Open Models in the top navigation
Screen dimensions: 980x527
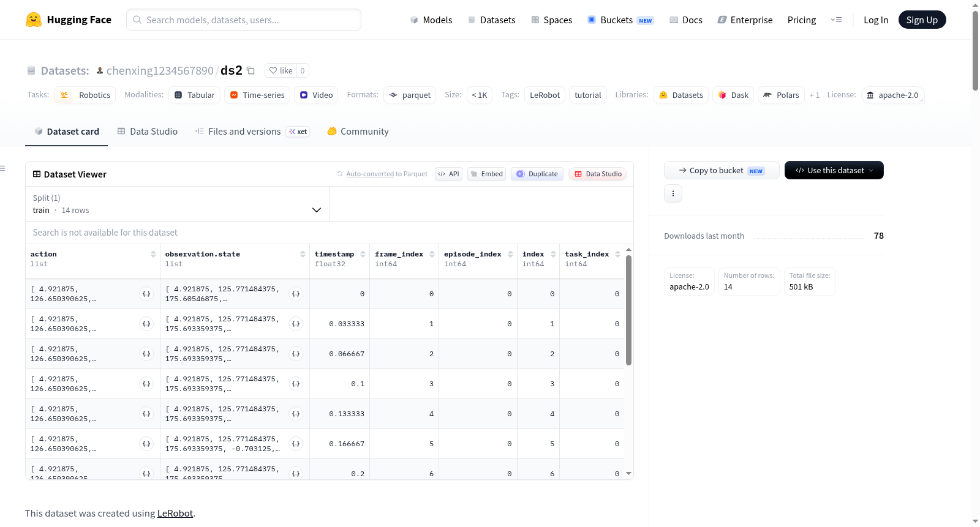[431, 20]
